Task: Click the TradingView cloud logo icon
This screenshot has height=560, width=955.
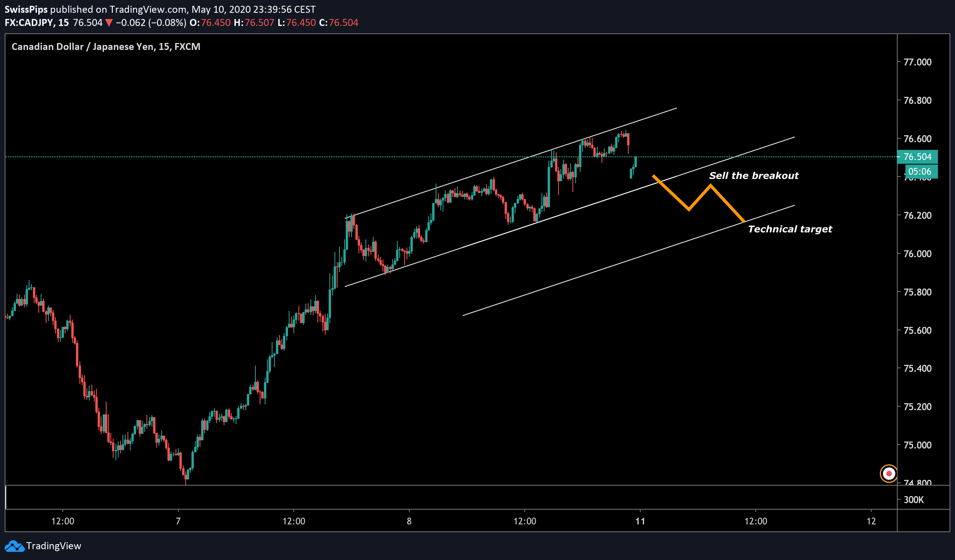Action: (x=14, y=546)
